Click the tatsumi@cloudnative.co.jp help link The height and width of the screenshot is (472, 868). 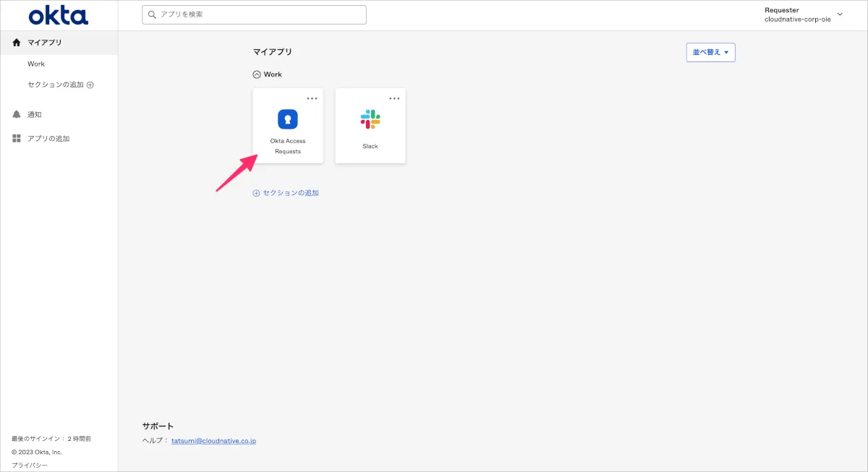[x=213, y=441]
